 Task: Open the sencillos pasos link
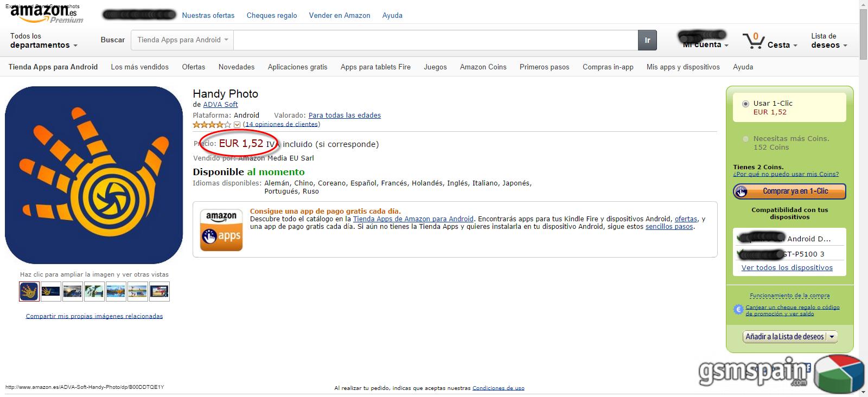[669, 227]
